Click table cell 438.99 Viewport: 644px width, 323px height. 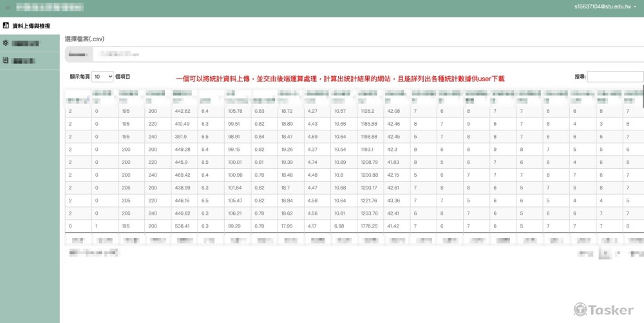(184, 188)
